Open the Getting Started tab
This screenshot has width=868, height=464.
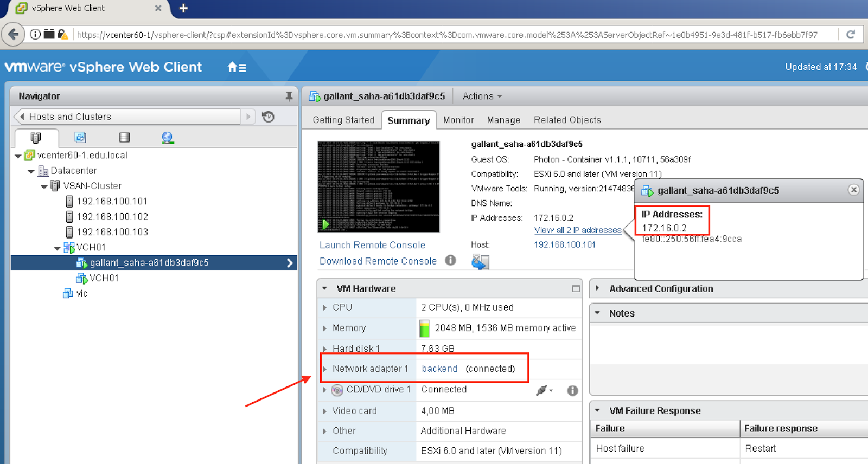[x=343, y=120]
